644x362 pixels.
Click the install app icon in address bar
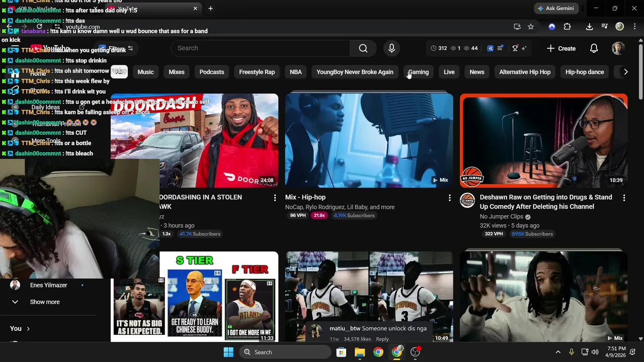[x=517, y=27]
